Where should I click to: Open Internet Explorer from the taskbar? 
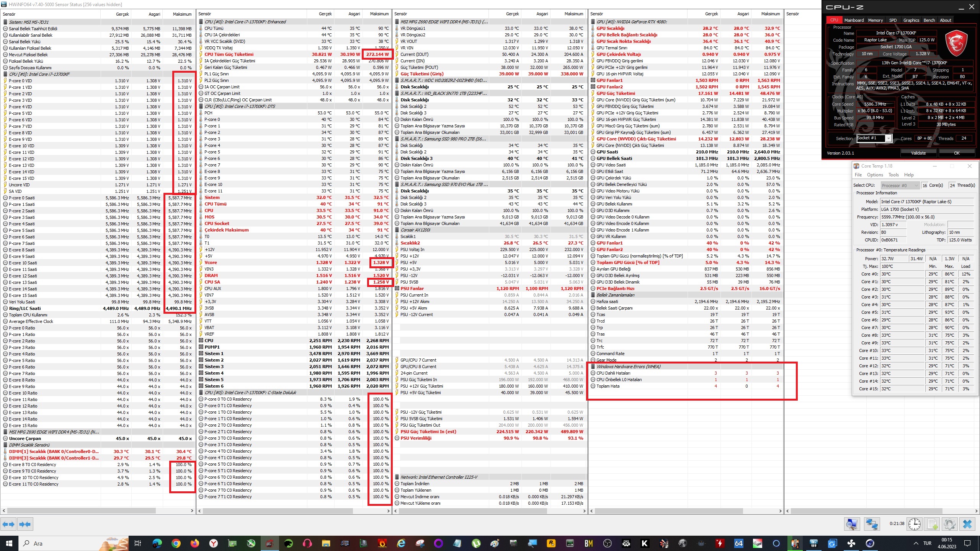coord(401,543)
